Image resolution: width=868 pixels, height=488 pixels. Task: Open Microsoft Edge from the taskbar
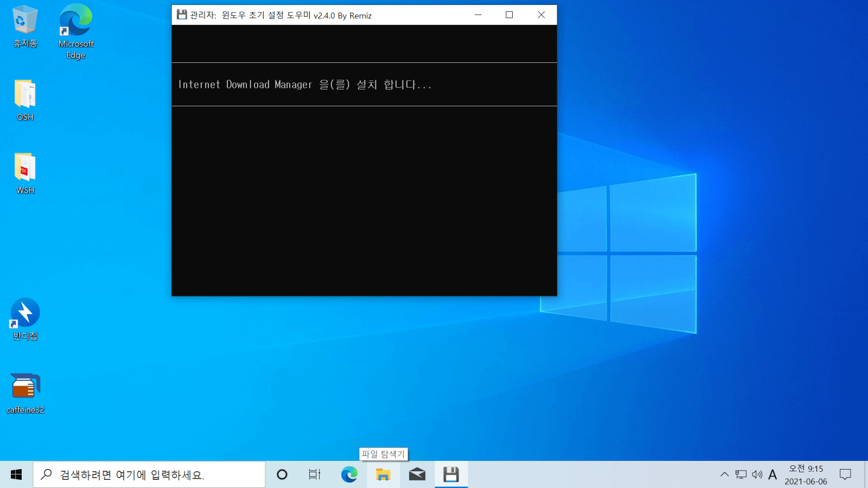349,474
